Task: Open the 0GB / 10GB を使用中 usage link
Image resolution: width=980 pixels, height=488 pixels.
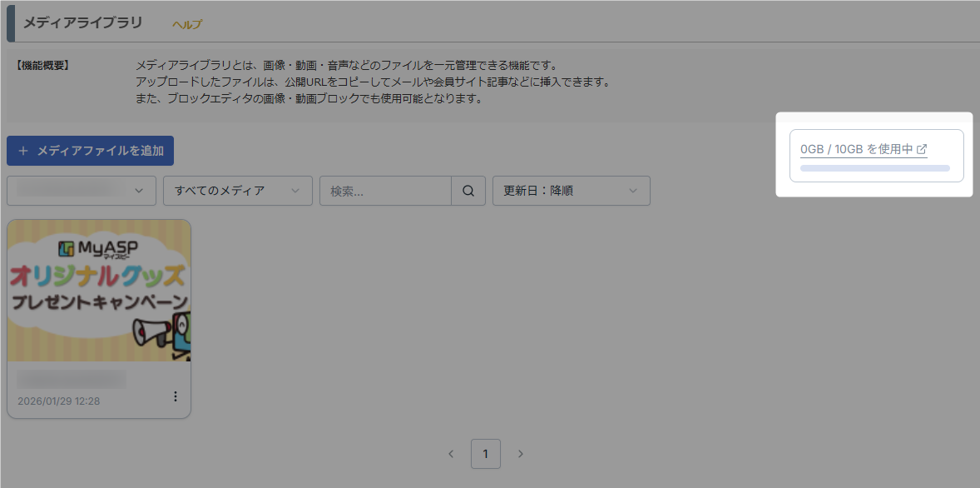Action: click(x=855, y=148)
